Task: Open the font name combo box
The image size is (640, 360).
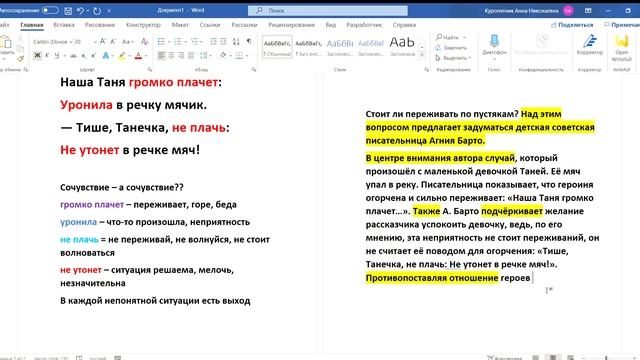Action: [52, 42]
